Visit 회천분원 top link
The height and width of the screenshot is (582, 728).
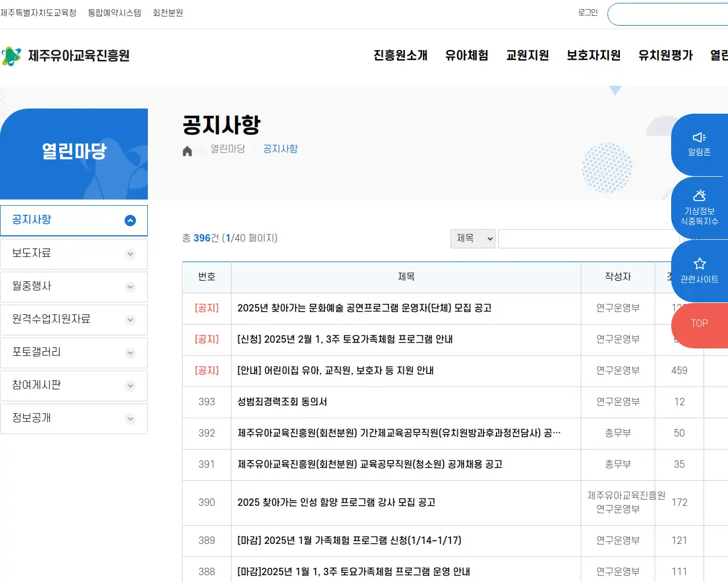click(168, 13)
